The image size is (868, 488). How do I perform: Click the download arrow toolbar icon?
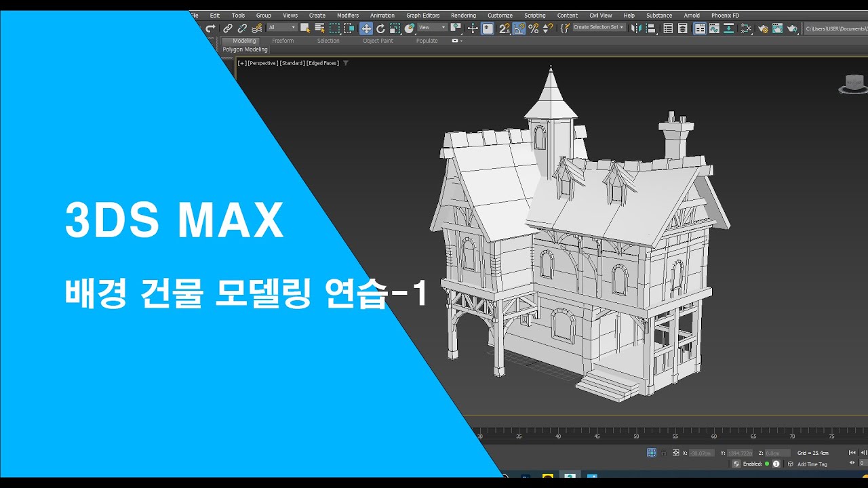pos(729,28)
